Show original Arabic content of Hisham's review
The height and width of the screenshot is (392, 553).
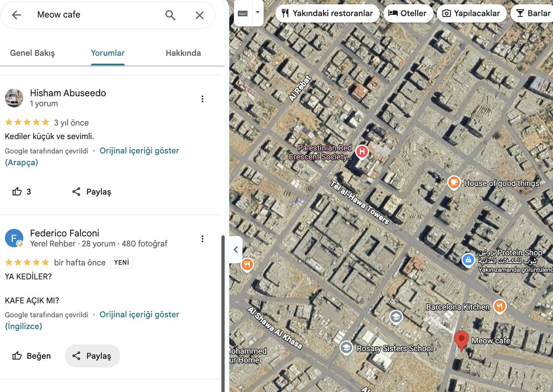coord(139,151)
